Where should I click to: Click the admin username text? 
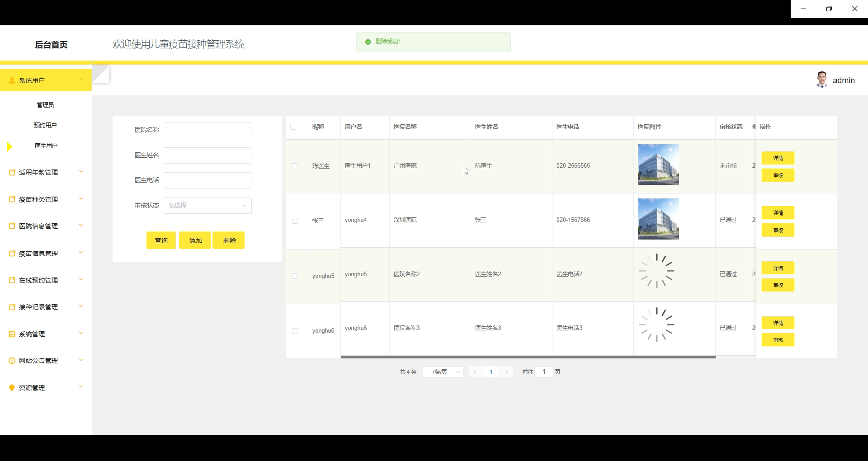tap(844, 80)
